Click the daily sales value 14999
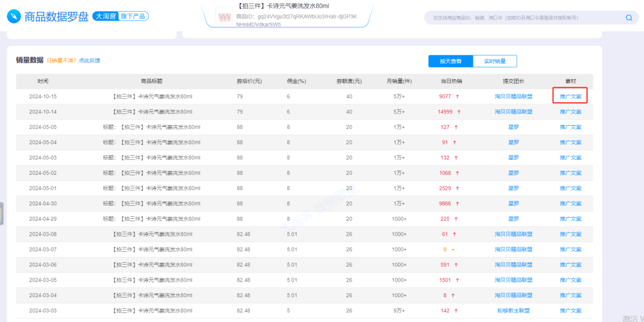This screenshot has width=644, height=322. [x=445, y=112]
